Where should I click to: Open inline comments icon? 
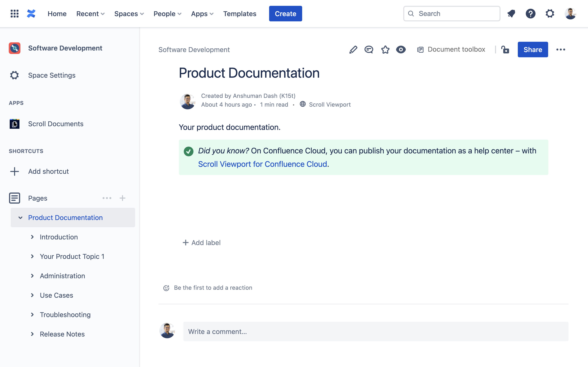(x=369, y=50)
